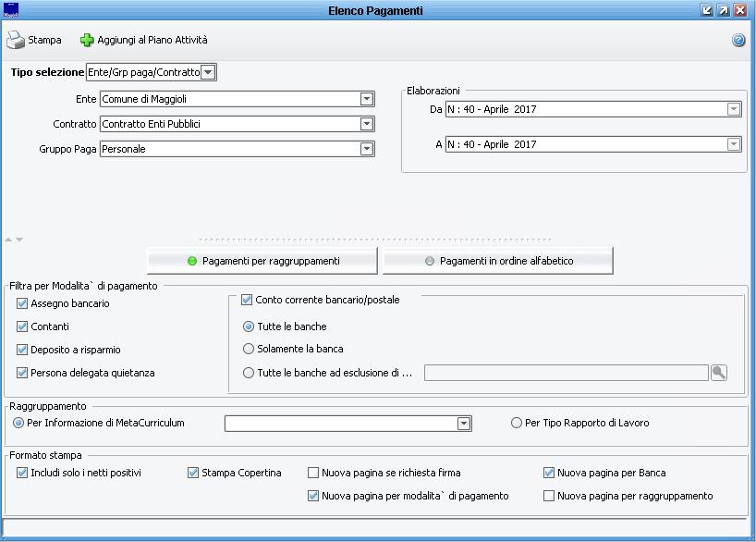This screenshot has height=542, width=756.
Task: Toggle Stampa Copertina checkbox
Action: (x=193, y=473)
